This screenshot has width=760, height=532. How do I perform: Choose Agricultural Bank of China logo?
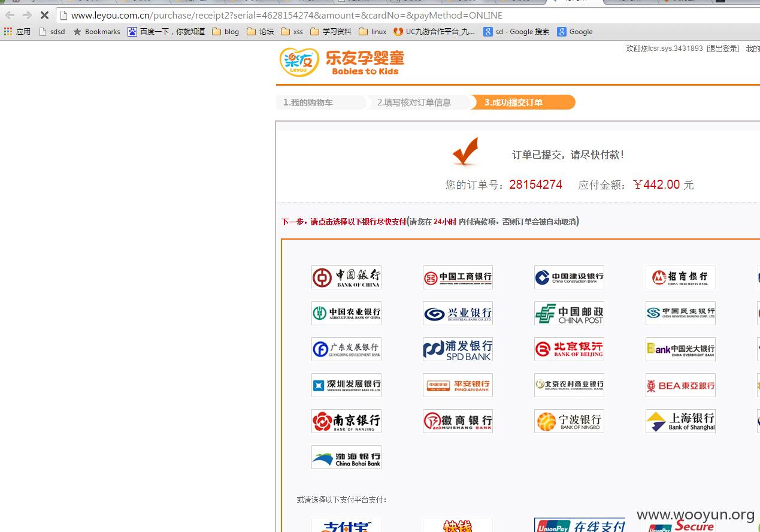pyautogui.click(x=346, y=313)
